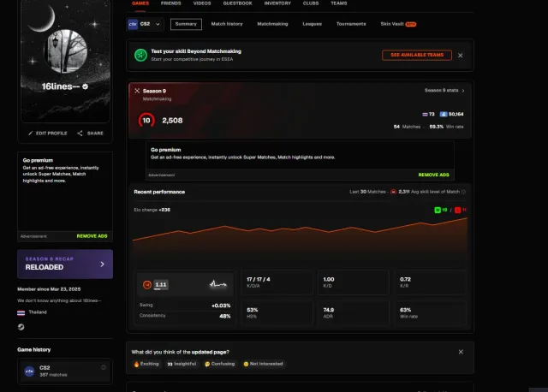Click the green ESEA star icon

point(140,55)
